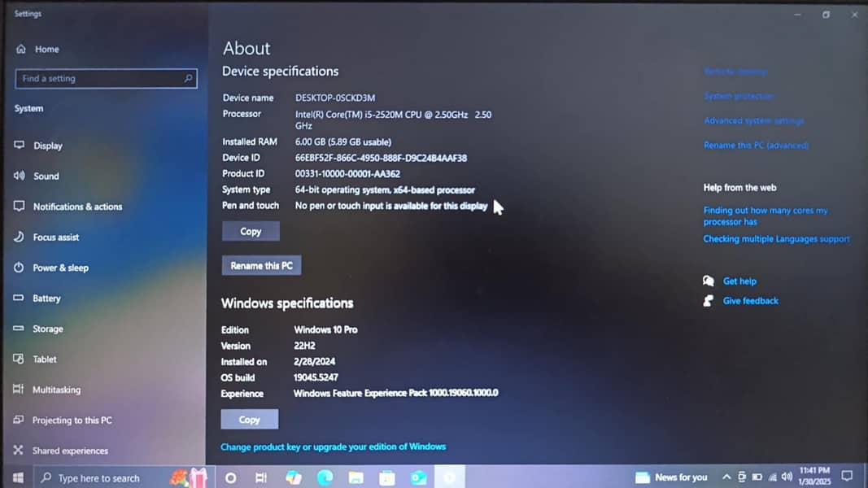Select Multitasking in the sidebar
The image size is (868, 488).
click(x=56, y=390)
